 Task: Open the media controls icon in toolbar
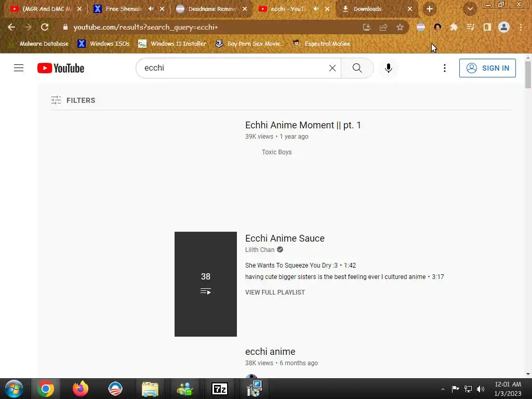tap(470, 27)
